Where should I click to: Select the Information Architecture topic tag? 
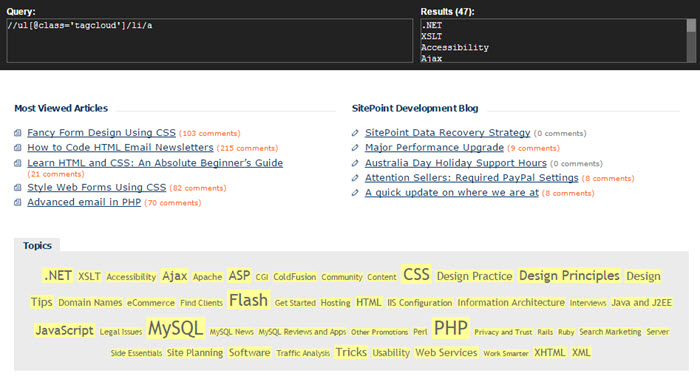[511, 302]
